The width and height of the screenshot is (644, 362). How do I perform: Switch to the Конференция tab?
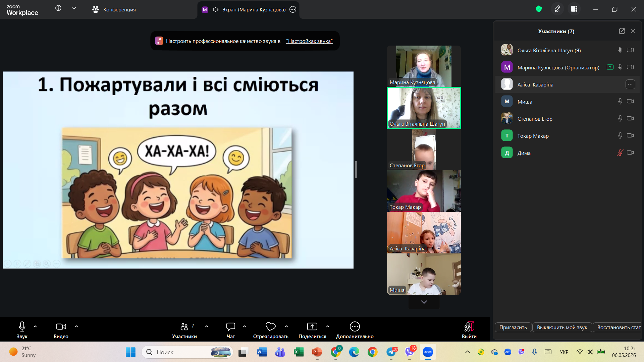114,9
